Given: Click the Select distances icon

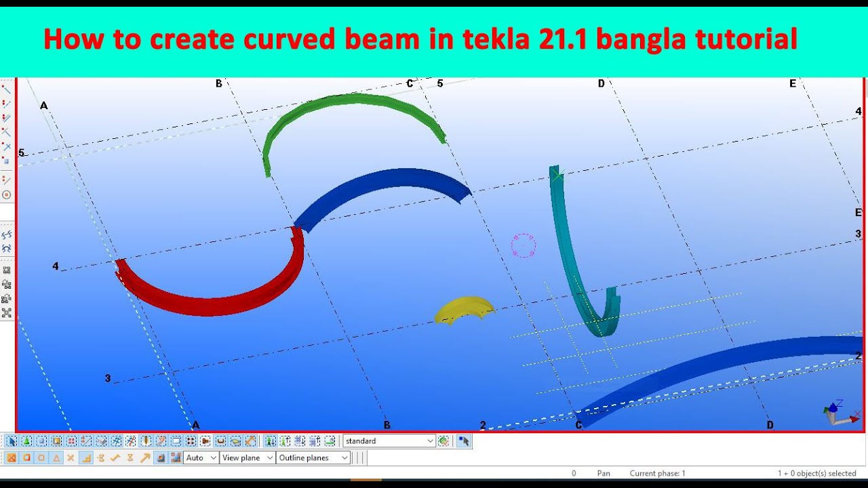Looking at the screenshot, I should 251,441.
